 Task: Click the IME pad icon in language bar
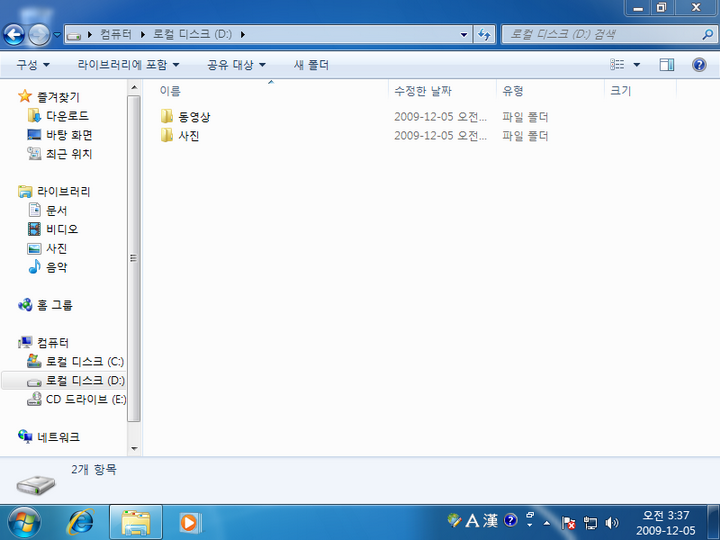tap(454, 520)
